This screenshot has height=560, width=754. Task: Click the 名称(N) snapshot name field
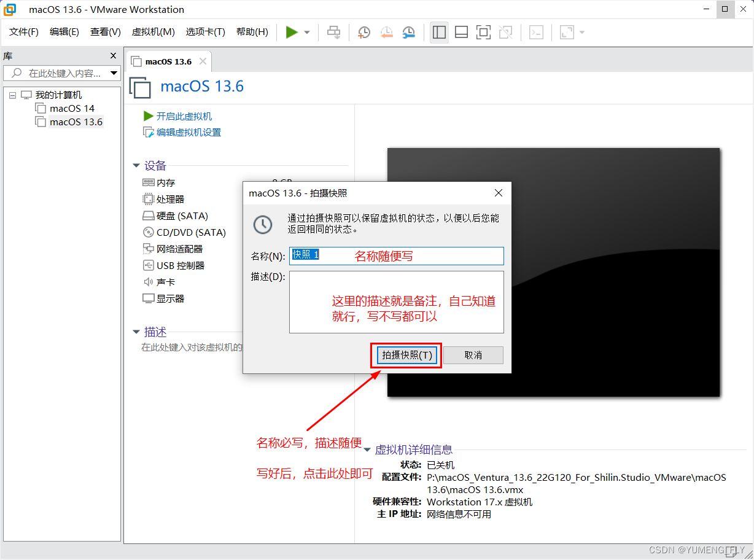397,255
